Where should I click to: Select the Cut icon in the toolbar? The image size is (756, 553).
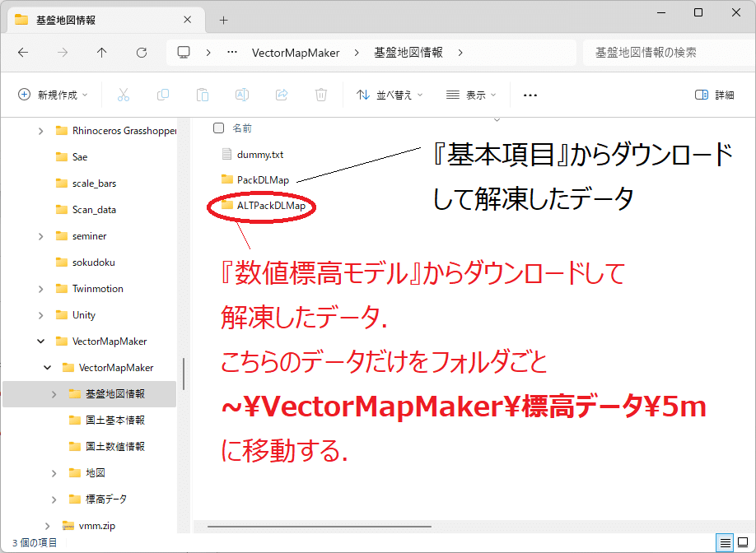tap(124, 95)
